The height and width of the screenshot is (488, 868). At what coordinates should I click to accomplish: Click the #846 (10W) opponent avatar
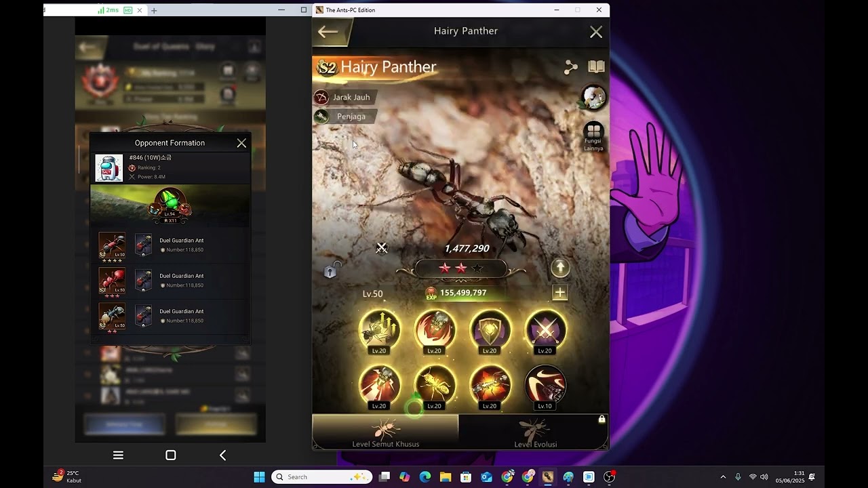108,168
